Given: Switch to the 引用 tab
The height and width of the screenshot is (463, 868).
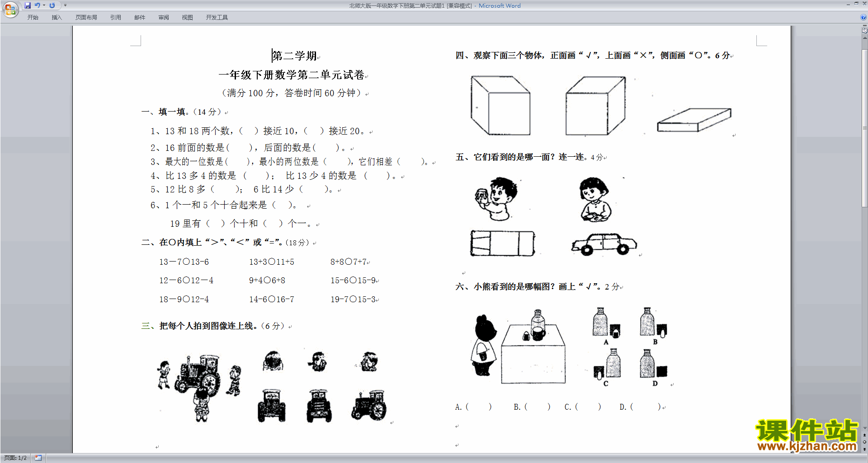Looking at the screenshot, I should (116, 18).
